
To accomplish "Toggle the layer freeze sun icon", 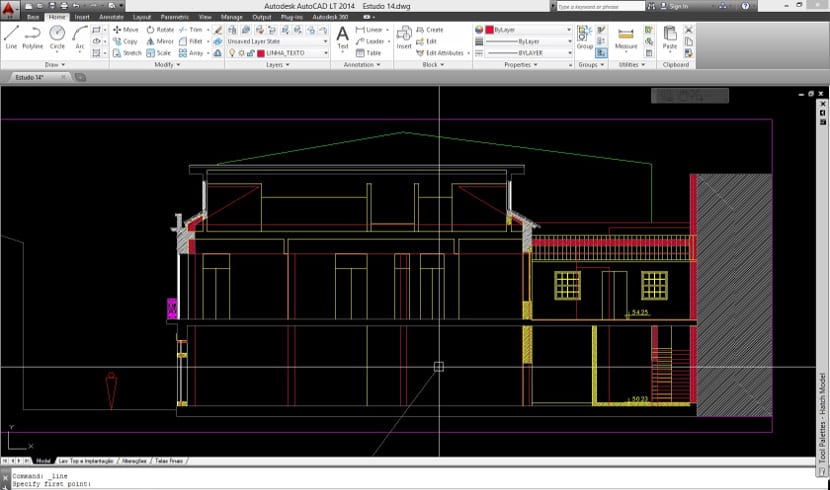I will pos(240,53).
